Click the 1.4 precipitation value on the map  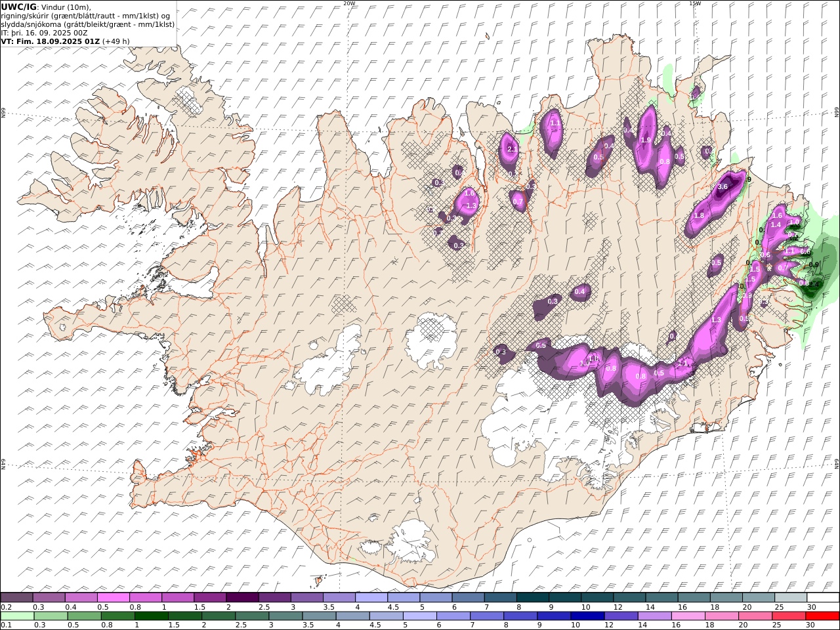776,225
